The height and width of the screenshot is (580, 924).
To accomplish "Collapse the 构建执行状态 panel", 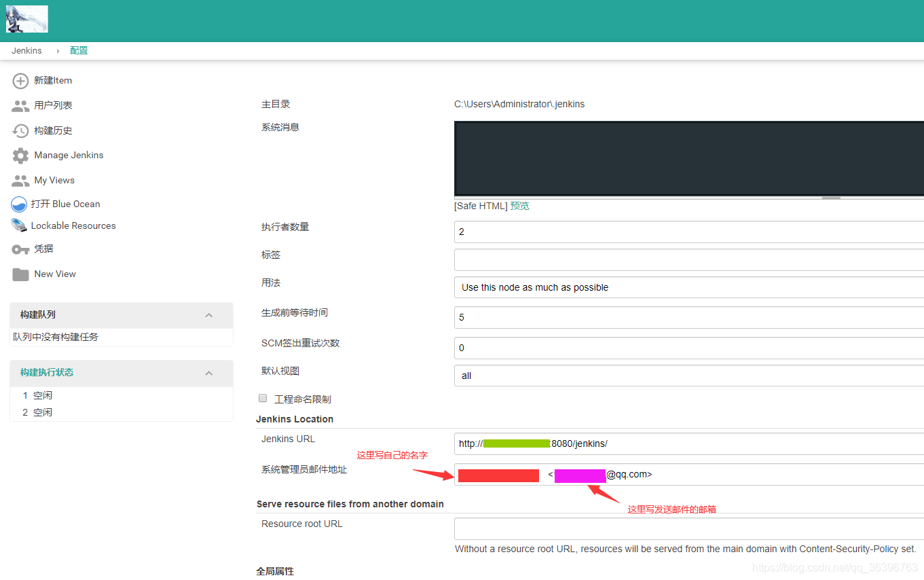I will pyautogui.click(x=209, y=373).
